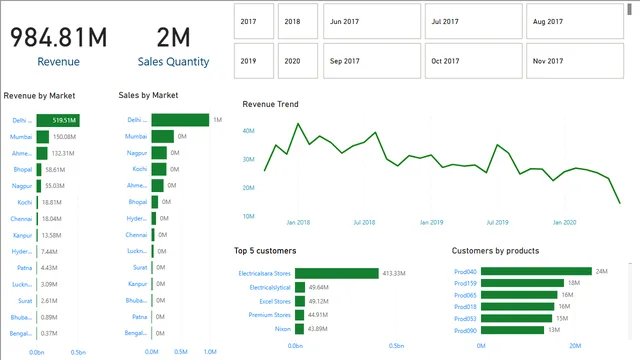The image size is (640, 360).
Task: Select the Electricalsara Stores customer bar
Action: [x=337, y=273]
